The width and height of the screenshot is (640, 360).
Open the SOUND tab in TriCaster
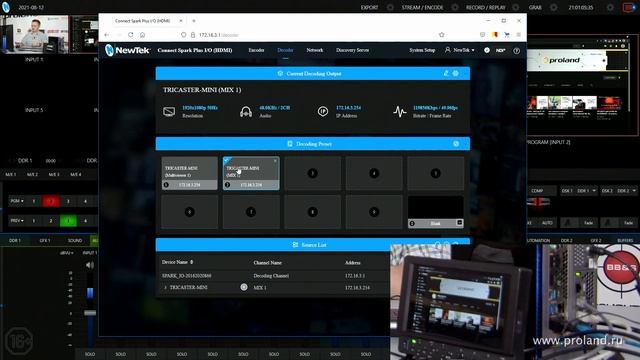tap(75, 240)
